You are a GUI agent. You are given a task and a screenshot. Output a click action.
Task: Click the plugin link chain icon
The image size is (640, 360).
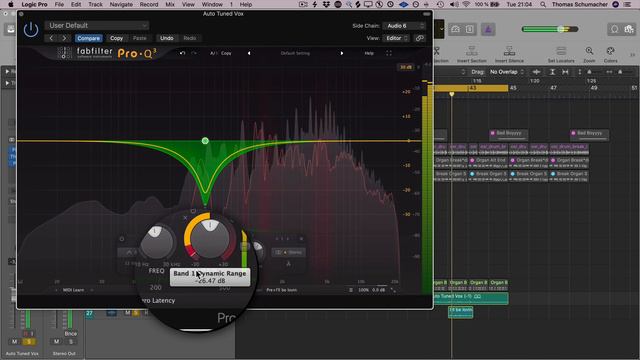(420, 38)
